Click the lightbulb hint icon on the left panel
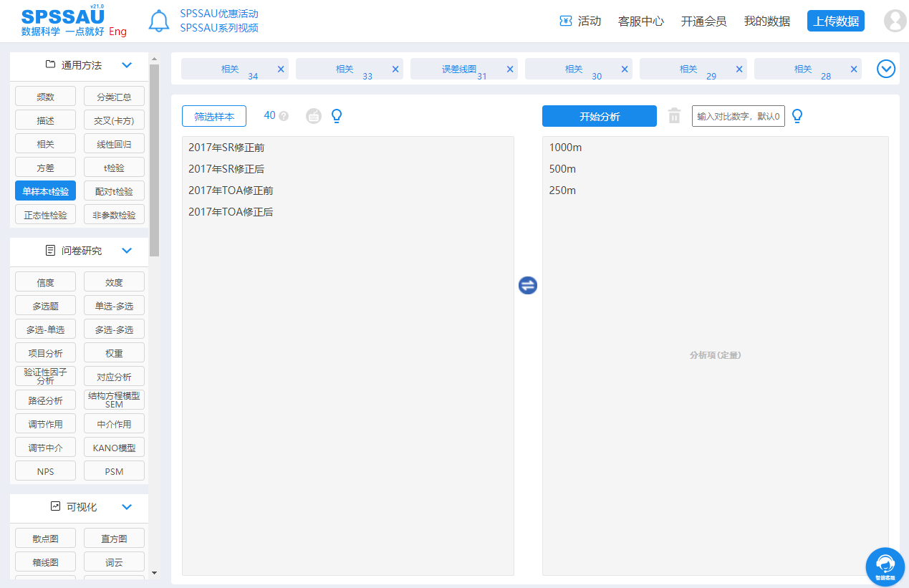Viewport: 909px width, 588px height. [x=337, y=115]
